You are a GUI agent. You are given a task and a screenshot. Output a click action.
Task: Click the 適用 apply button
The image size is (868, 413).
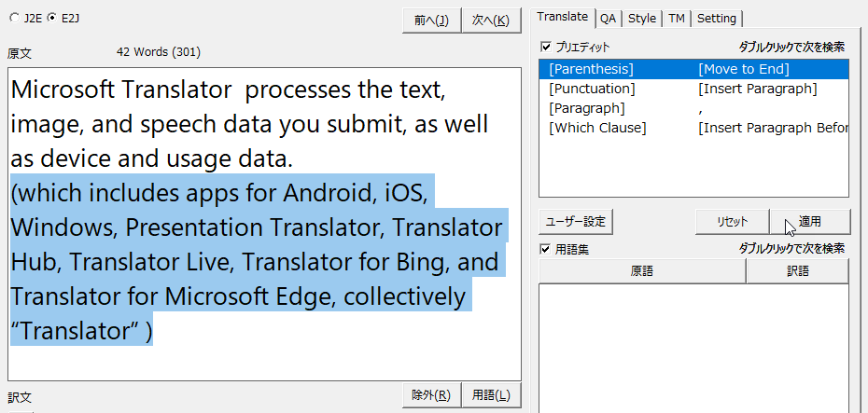point(809,222)
